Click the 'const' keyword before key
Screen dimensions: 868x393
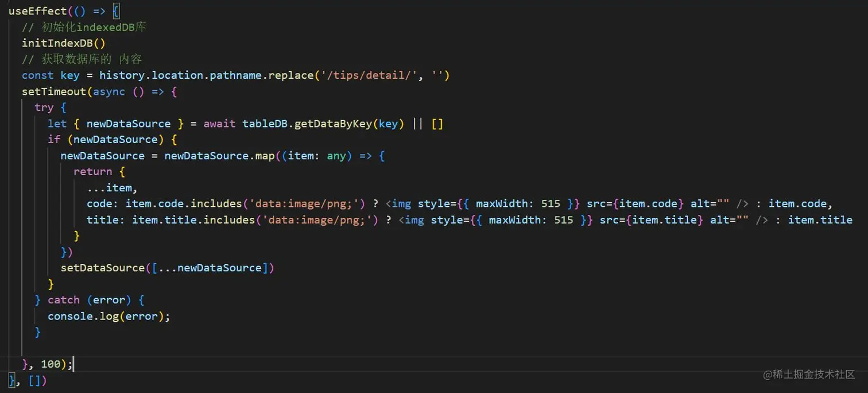tap(38, 75)
